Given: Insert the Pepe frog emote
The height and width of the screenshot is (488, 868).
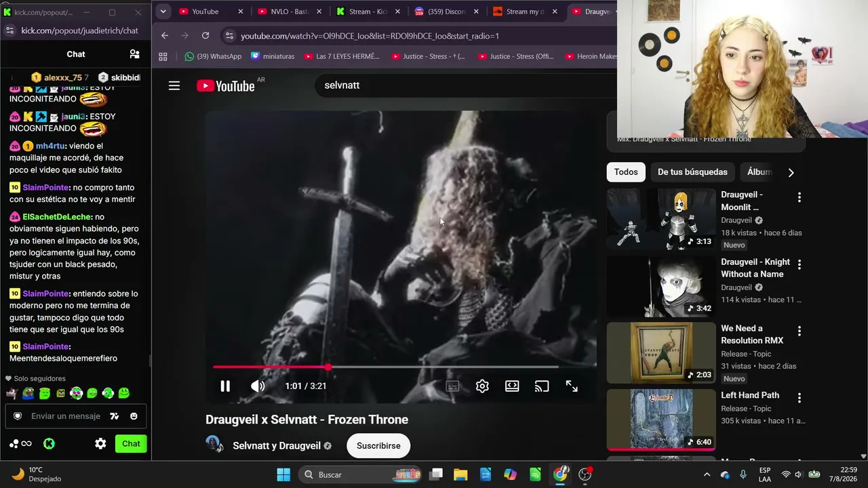Looking at the screenshot, I should [x=28, y=392].
